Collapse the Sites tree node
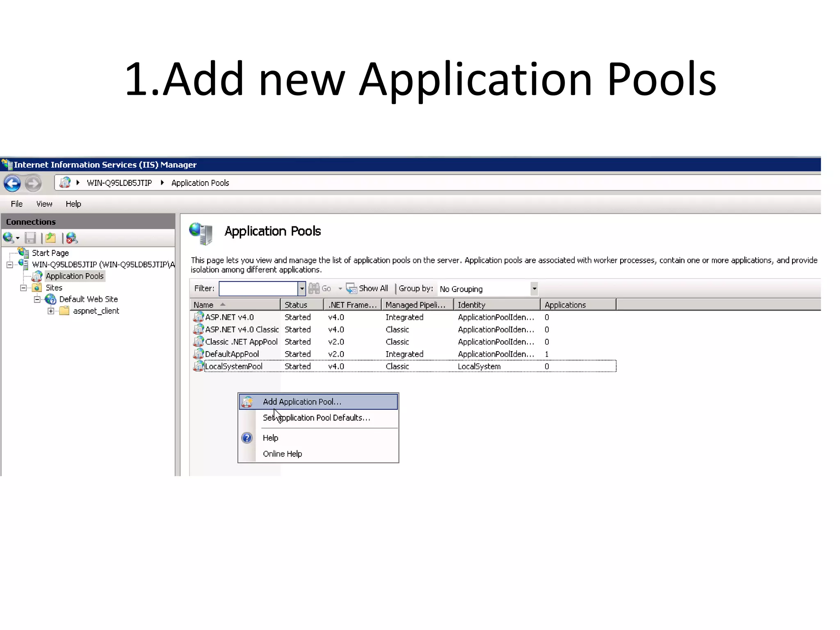The width and height of the screenshot is (840, 630). pos(23,288)
